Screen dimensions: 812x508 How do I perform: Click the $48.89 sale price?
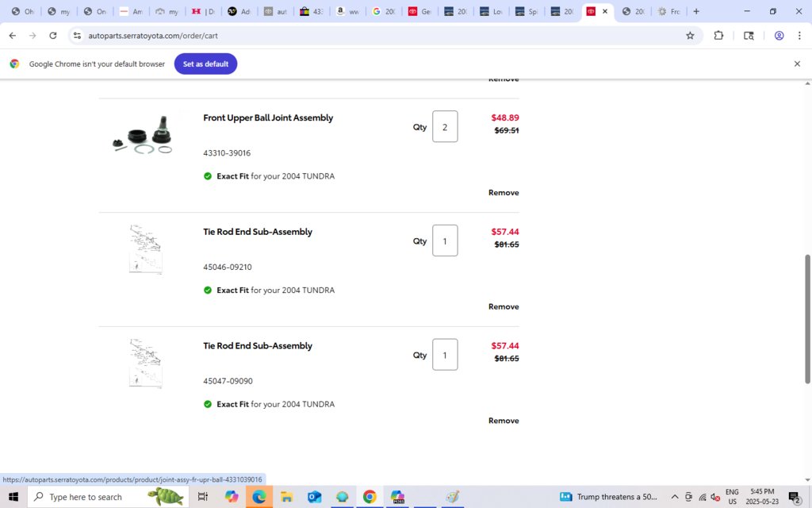point(505,117)
